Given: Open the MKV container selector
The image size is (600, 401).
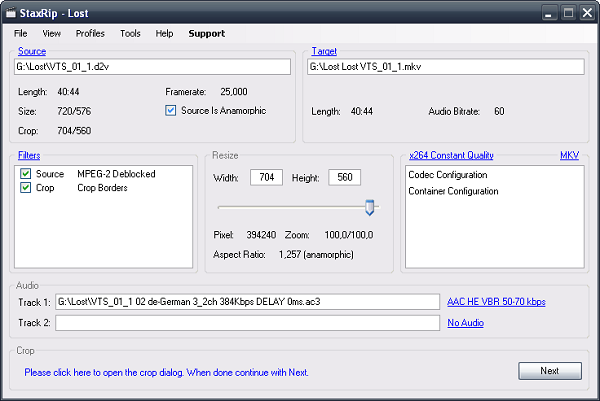Looking at the screenshot, I should click(x=569, y=156).
